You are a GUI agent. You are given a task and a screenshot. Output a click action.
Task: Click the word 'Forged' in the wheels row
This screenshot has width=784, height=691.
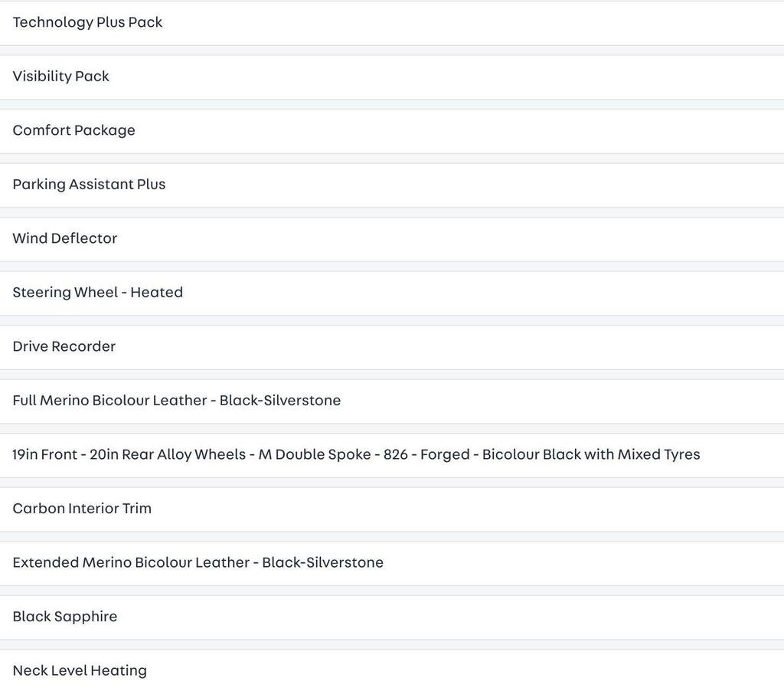click(x=445, y=454)
